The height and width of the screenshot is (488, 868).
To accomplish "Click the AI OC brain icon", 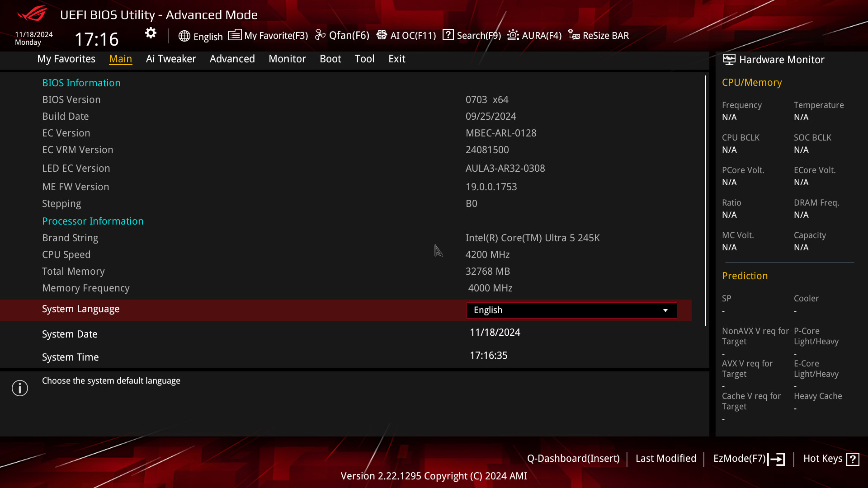I will coord(382,35).
